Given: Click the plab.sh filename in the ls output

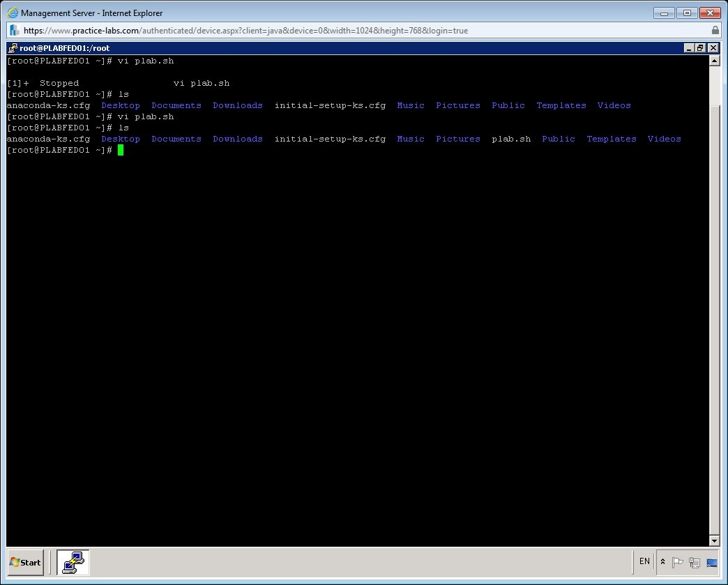Looking at the screenshot, I should (511, 139).
